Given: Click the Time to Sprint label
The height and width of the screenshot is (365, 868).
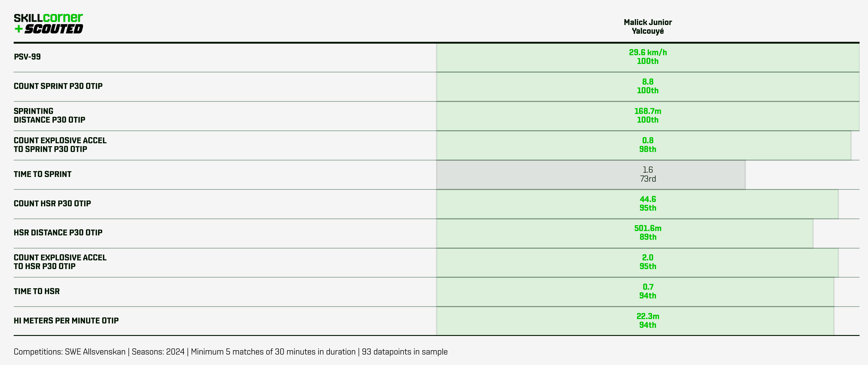Looking at the screenshot, I should pyautogui.click(x=42, y=174).
